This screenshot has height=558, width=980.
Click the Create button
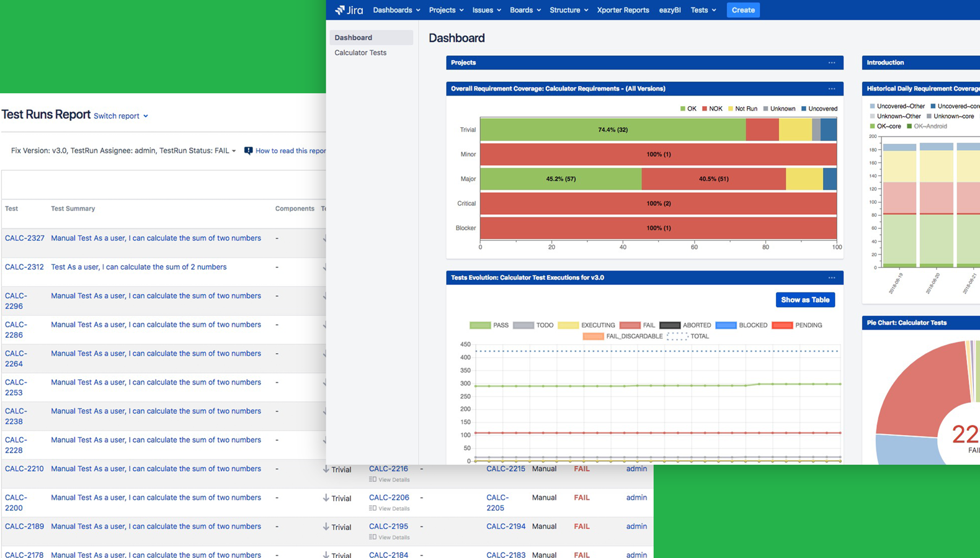coord(742,10)
